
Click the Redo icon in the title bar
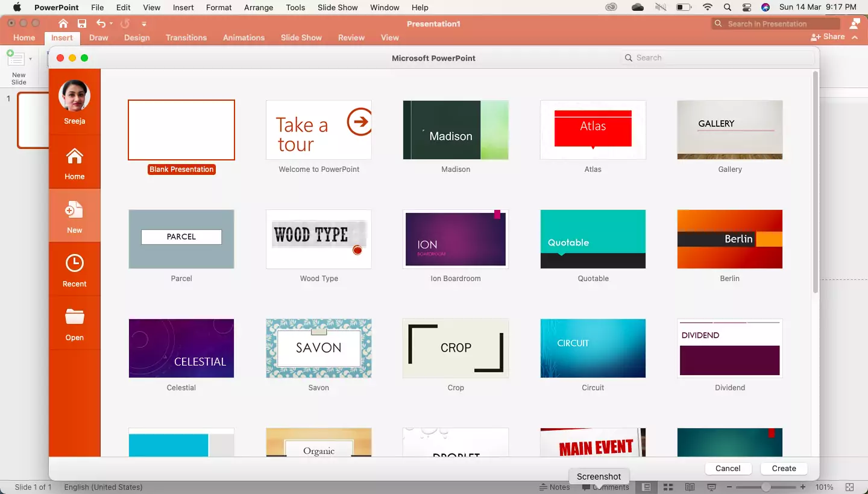[x=125, y=24]
